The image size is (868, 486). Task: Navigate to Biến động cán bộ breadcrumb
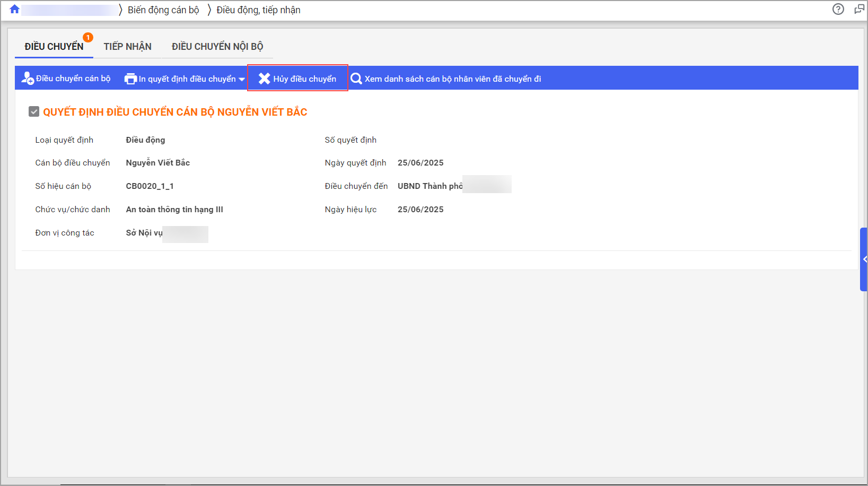pos(163,10)
